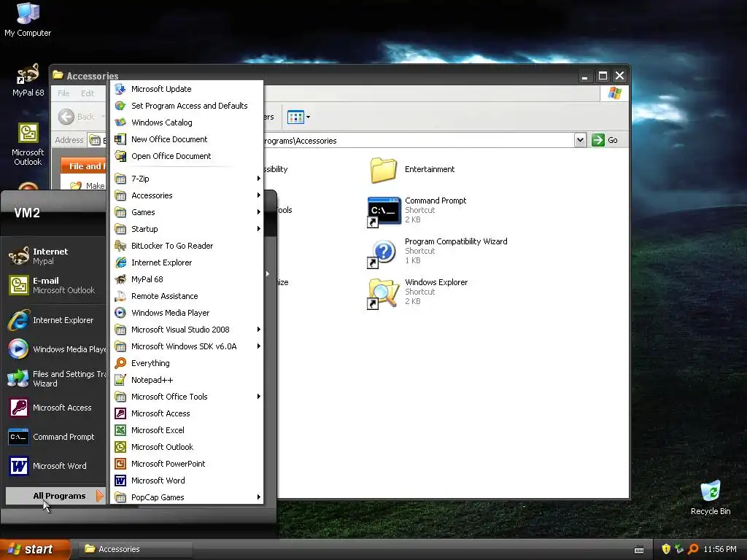Click the Everything search tray icon
The height and width of the screenshot is (560, 747).
click(x=693, y=550)
